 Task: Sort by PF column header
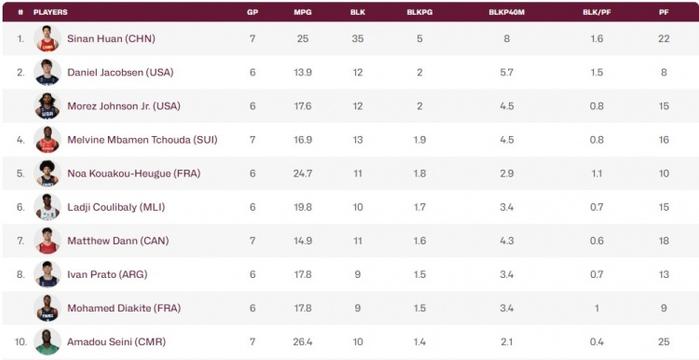pyautogui.click(x=664, y=12)
